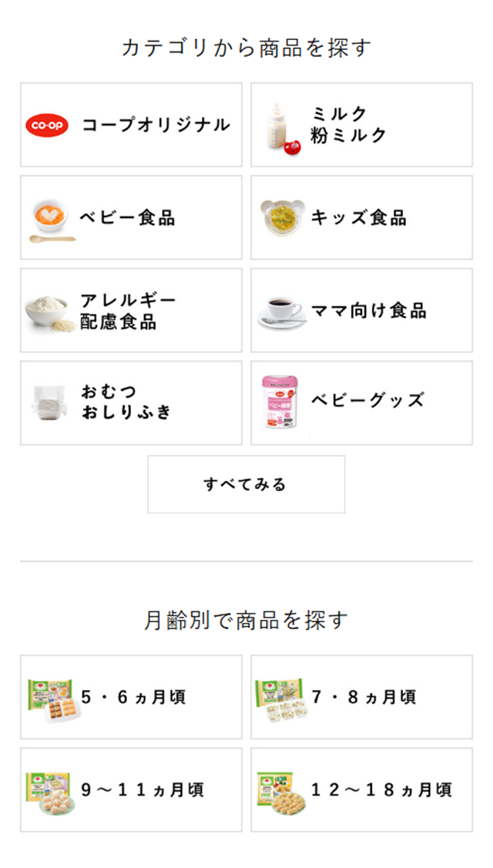
Task: Browse products for 5・6ヵ月頃
Action: 131,698
